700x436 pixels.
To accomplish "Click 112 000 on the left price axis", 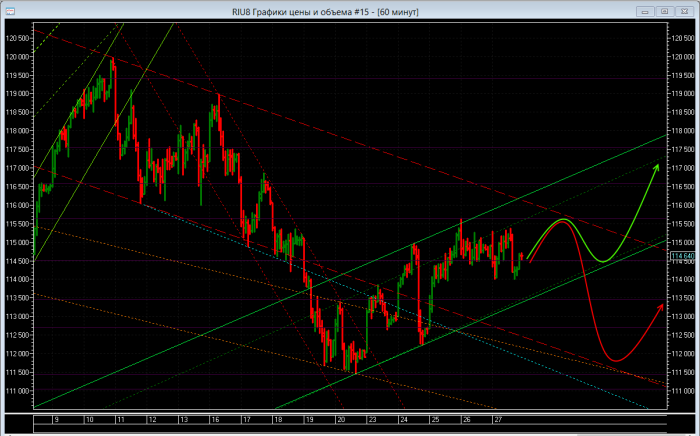I will 17,353.
